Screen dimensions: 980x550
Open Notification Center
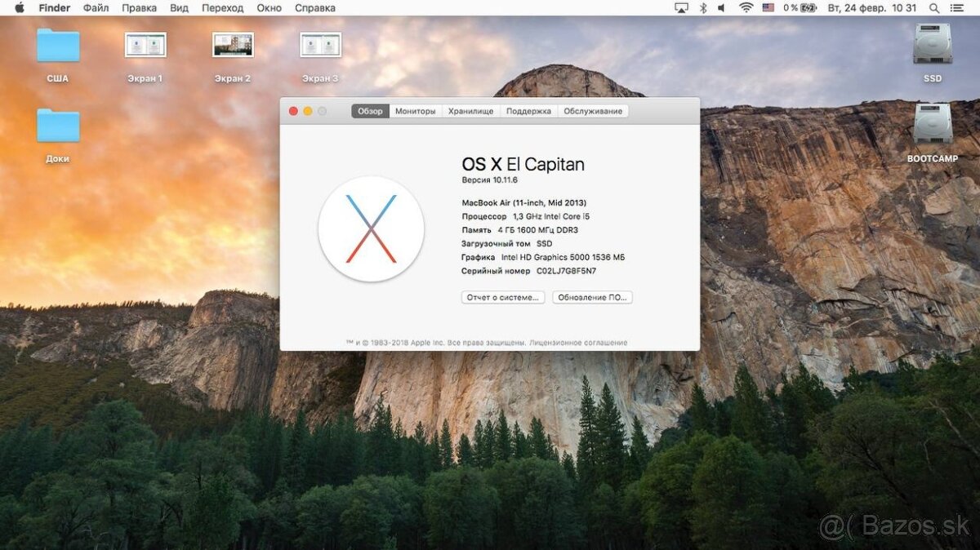pyautogui.click(x=957, y=7)
